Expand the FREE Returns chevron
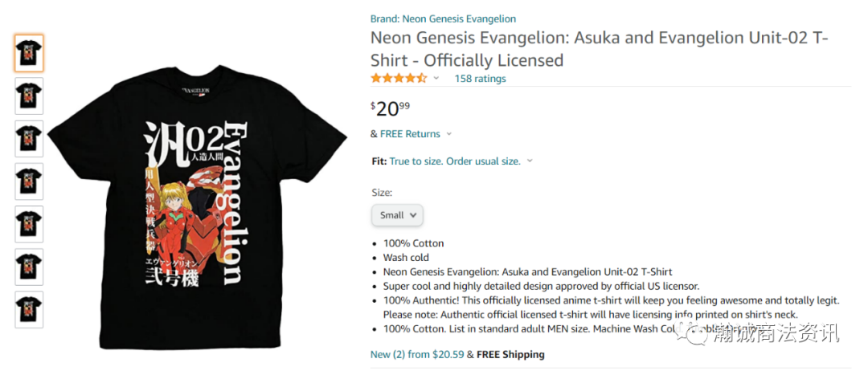The height and width of the screenshot is (371, 868). pyautogui.click(x=449, y=134)
